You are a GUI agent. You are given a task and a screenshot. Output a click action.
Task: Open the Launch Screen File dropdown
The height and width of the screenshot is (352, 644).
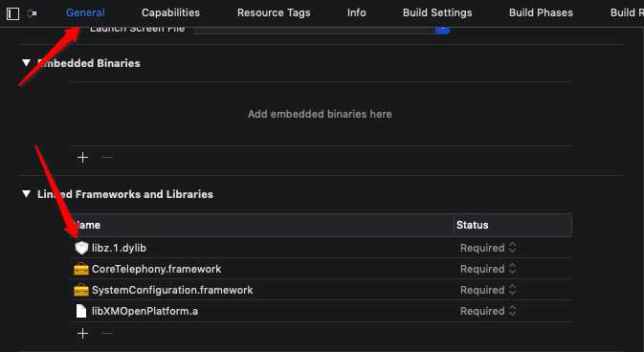point(442,30)
